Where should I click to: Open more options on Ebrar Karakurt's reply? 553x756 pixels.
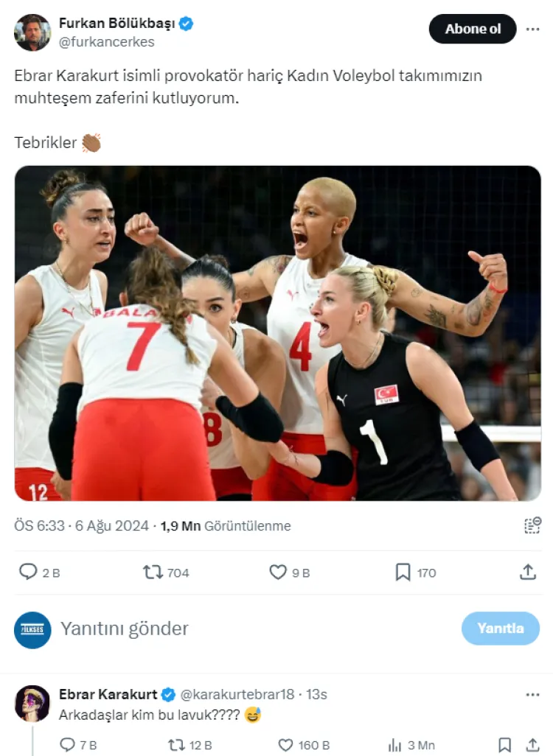533,695
